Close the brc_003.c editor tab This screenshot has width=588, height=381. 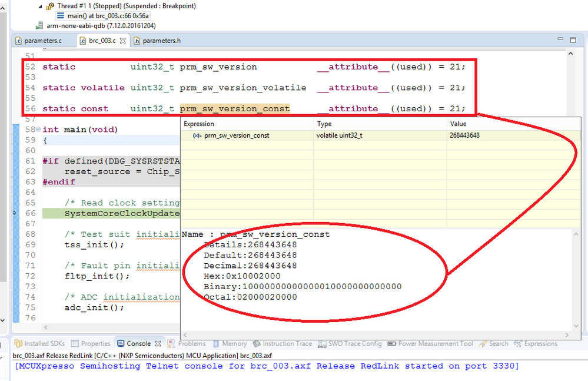coord(122,41)
